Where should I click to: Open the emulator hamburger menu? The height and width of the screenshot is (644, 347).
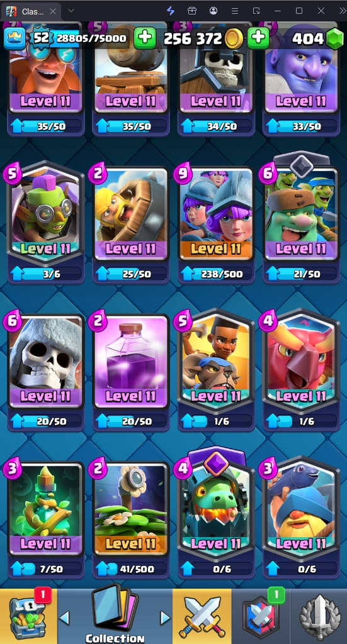pyautogui.click(x=235, y=11)
